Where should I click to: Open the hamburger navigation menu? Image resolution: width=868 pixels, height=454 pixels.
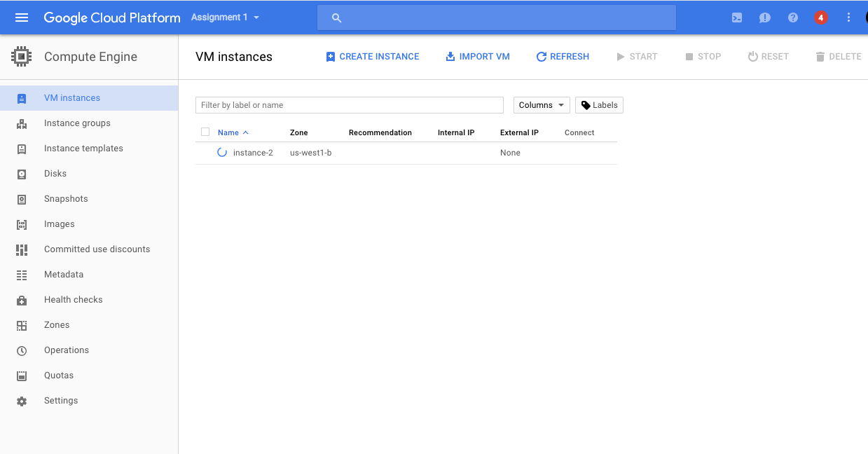(x=22, y=18)
